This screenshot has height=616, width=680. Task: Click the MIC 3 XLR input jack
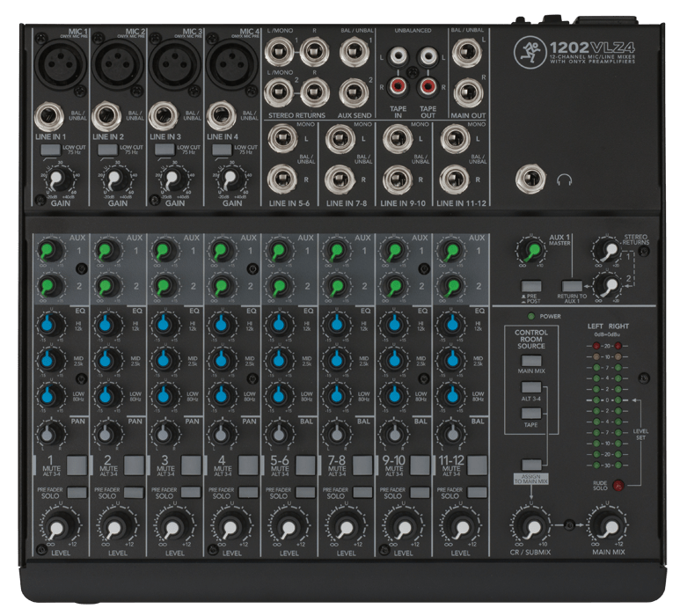(x=176, y=62)
